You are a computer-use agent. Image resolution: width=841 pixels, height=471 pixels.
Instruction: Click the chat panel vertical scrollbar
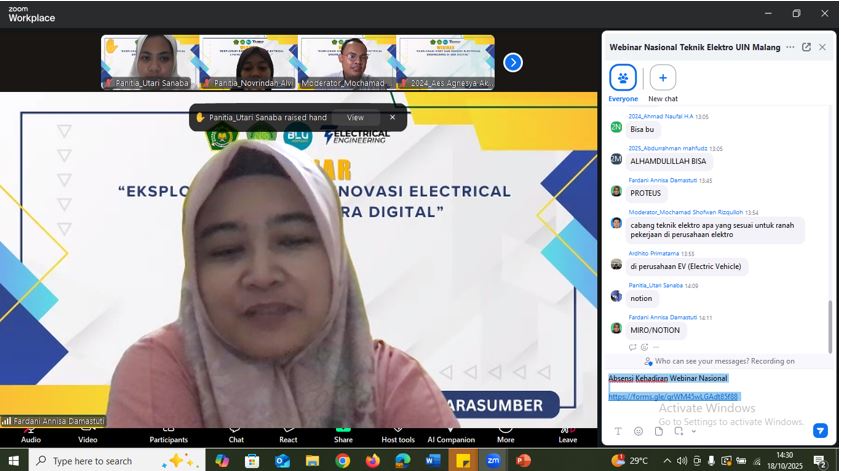pyautogui.click(x=829, y=325)
